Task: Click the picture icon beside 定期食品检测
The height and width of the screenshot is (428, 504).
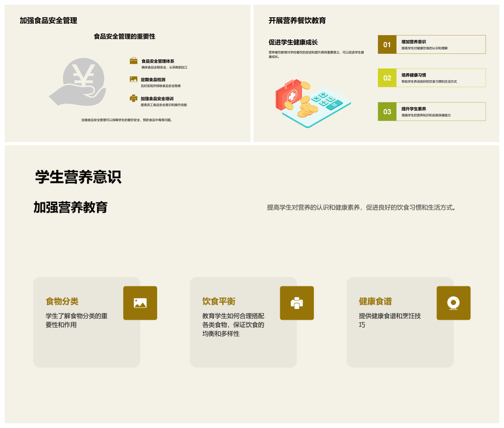Action: [133, 79]
